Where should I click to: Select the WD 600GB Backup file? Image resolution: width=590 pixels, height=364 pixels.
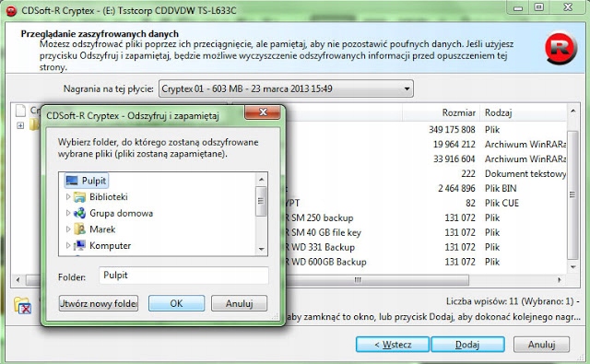point(425,262)
